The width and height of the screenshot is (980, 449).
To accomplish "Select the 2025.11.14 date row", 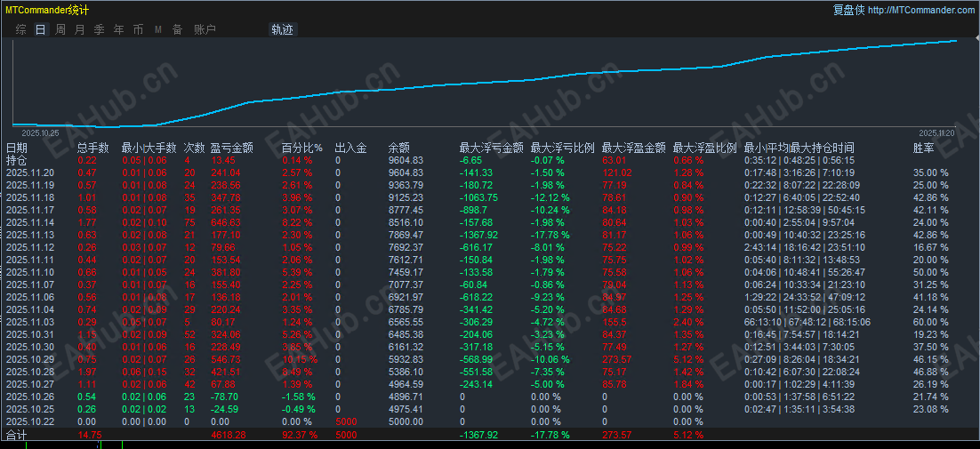I will click(x=30, y=222).
